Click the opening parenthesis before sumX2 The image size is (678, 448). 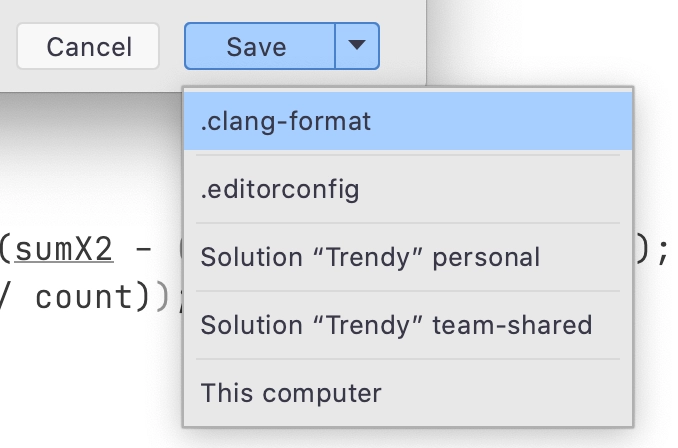6,250
